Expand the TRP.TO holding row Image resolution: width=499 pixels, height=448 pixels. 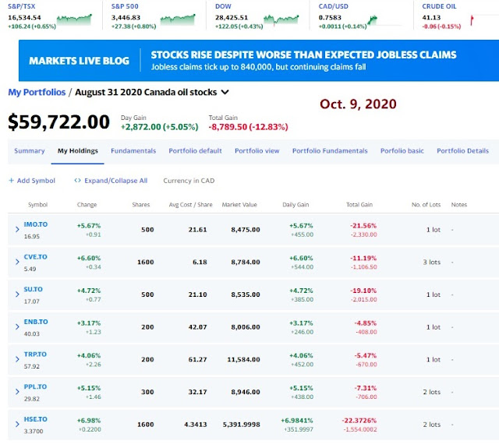pyautogui.click(x=17, y=359)
